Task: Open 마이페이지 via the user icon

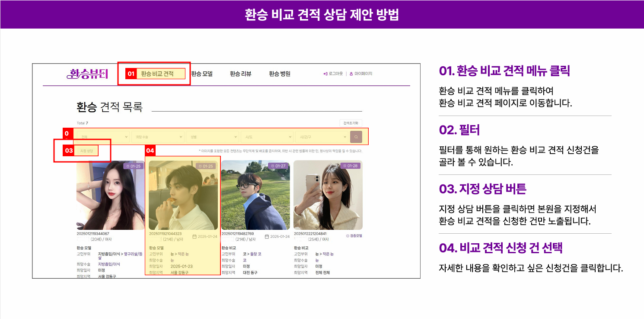Action: pos(351,74)
